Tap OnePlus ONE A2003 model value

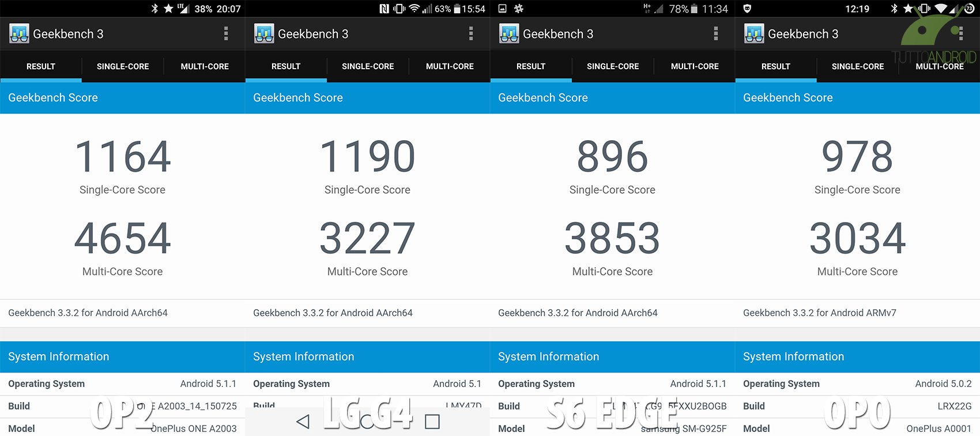pyautogui.click(x=194, y=429)
